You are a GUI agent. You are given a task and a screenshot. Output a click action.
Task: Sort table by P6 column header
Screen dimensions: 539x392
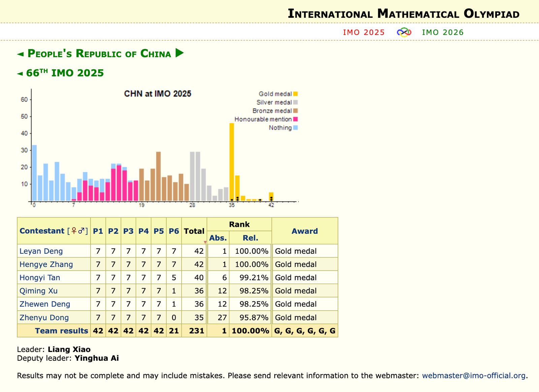pyautogui.click(x=174, y=231)
